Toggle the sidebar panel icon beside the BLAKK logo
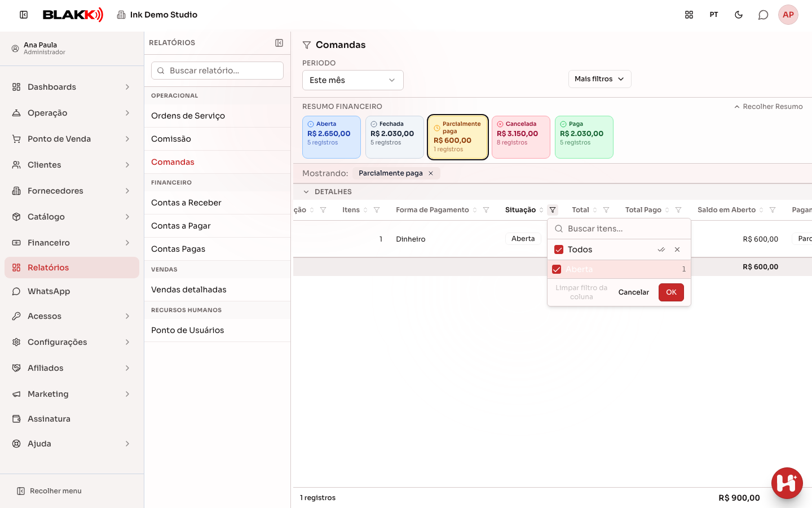This screenshot has width=812, height=508. pos(24,15)
